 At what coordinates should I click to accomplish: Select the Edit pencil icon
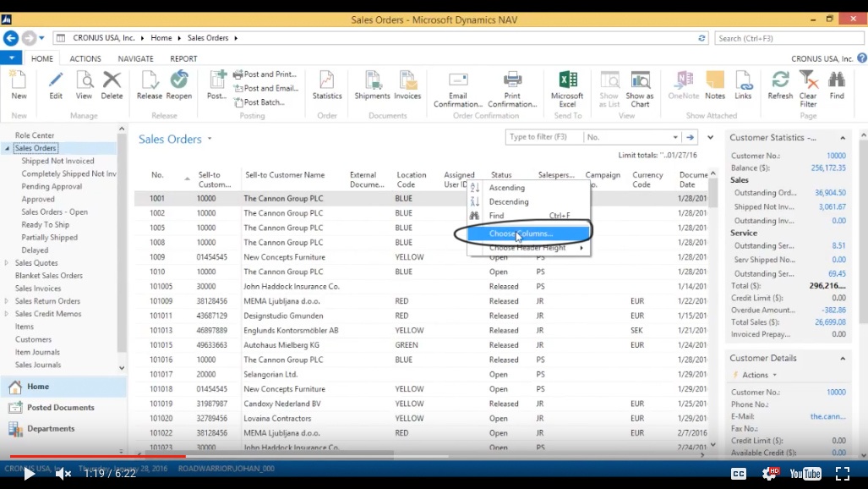pyautogui.click(x=55, y=80)
